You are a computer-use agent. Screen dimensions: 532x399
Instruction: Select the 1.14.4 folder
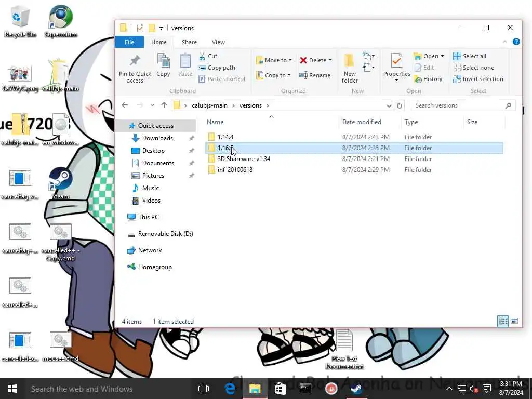(x=354, y=137)
